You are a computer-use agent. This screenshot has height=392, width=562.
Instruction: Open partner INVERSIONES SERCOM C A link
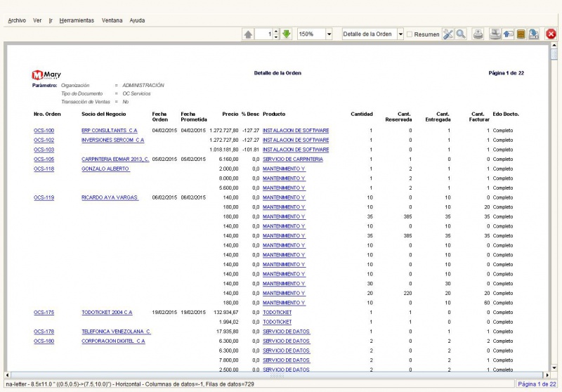[112, 140]
